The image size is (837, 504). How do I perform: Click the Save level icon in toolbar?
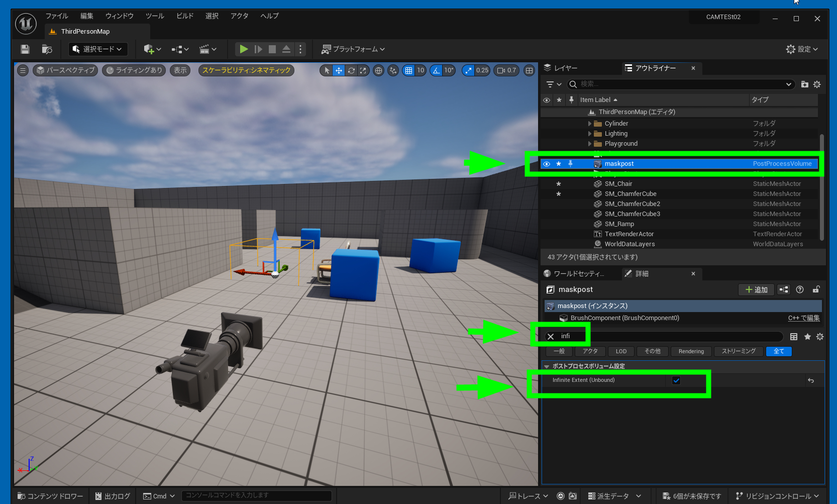[x=25, y=49]
